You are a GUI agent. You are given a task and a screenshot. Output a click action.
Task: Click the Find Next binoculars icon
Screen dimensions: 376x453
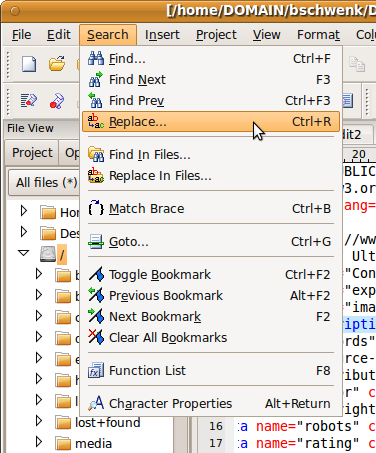pyautogui.click(x=96, y=80)
